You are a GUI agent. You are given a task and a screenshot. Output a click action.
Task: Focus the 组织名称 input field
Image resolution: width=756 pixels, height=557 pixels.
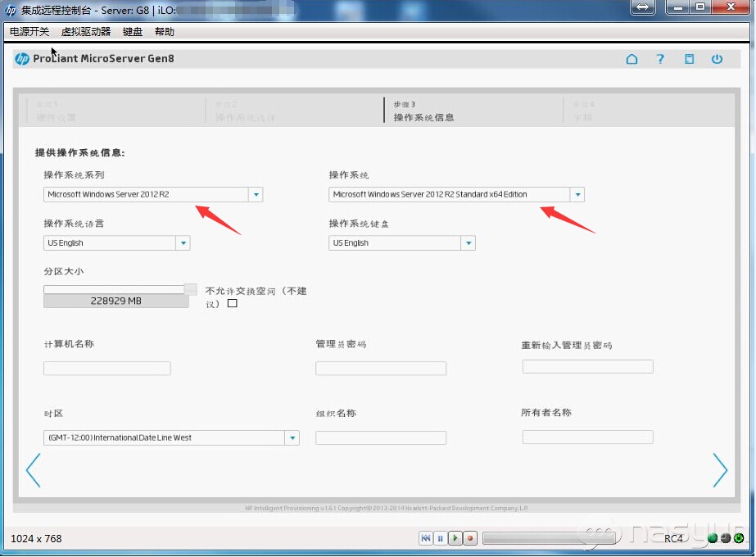click(x=381, y=438)
